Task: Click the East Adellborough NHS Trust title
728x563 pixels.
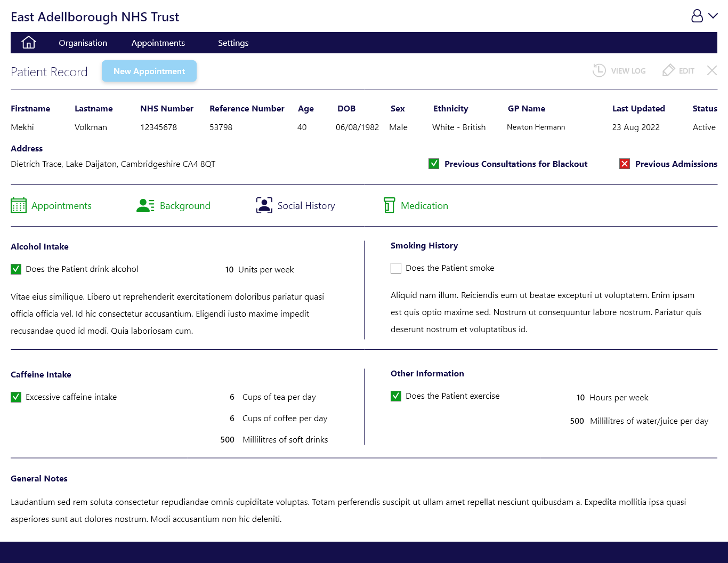Action: [95, 17]
